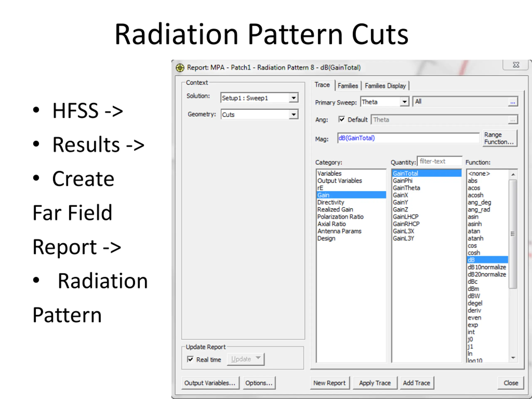Viewport: 532px width, 399px height.
Task: Open the Solution dropdown Setup1 : Sweep1
Action: tap(293, 98)
